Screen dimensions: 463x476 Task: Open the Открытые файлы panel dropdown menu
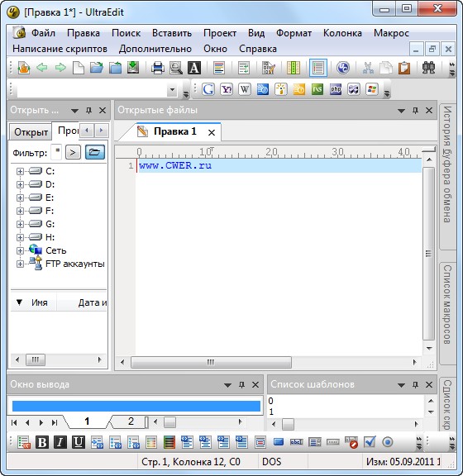click(x=401, y=111)
